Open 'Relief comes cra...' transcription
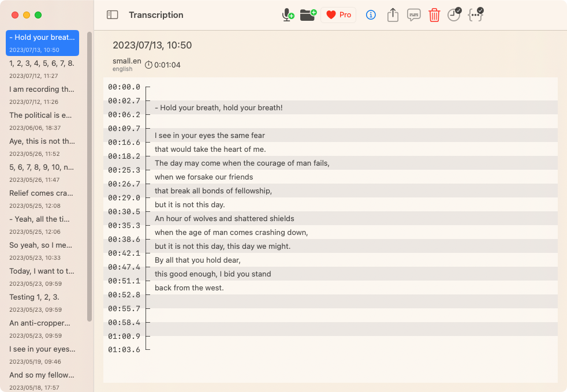Image resolution: width=567 pixels, height=392 pixels. (42, 199)
